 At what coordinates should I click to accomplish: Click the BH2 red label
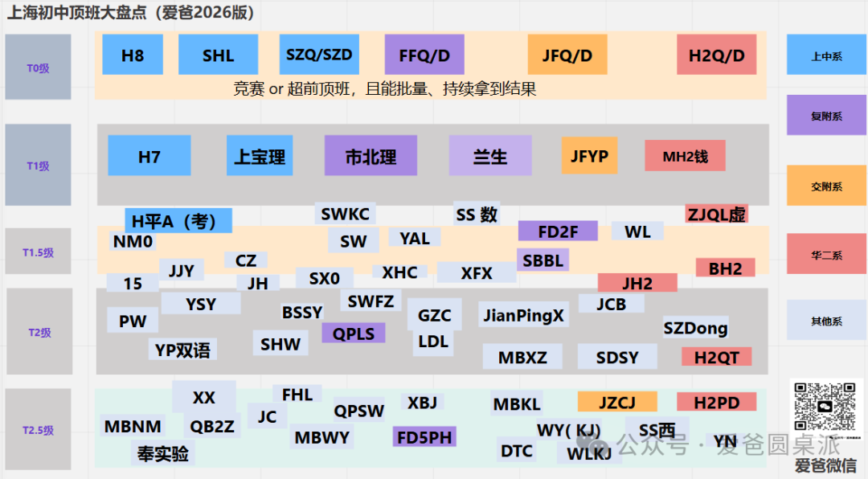click(x=726, y=268)
